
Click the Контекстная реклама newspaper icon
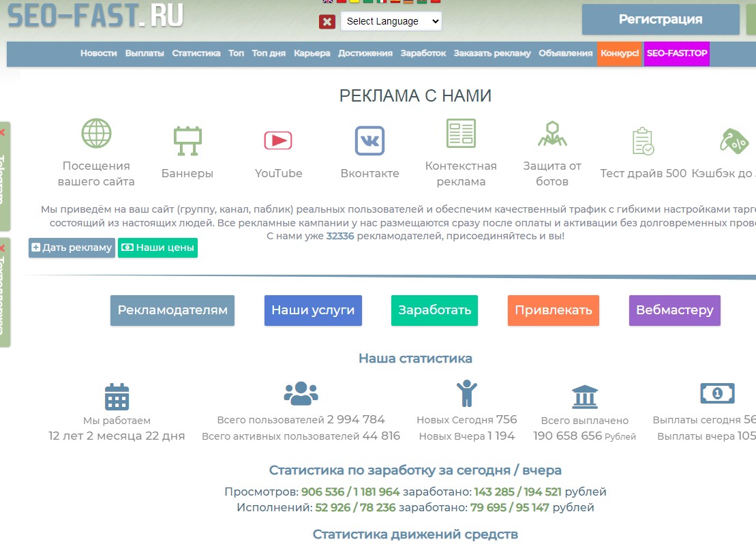click(461, 133)
